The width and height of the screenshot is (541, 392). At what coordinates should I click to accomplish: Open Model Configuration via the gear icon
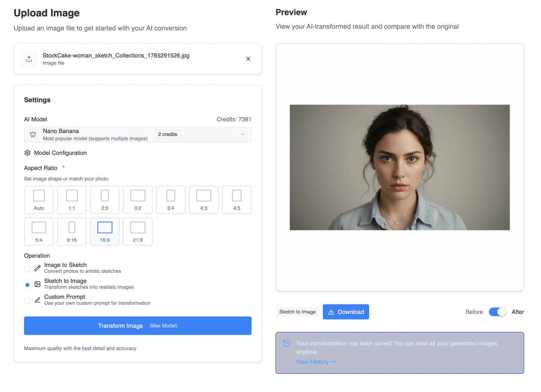pos(27,153)
